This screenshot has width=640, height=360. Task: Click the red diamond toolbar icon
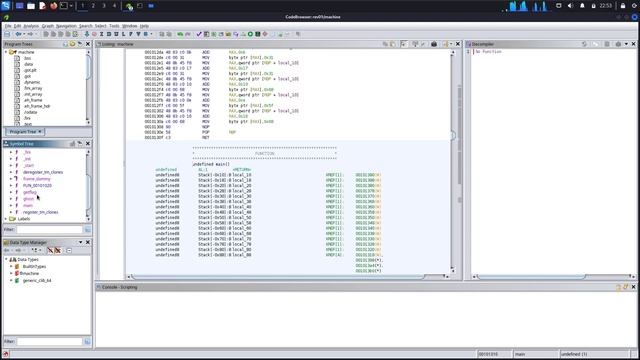265,34
